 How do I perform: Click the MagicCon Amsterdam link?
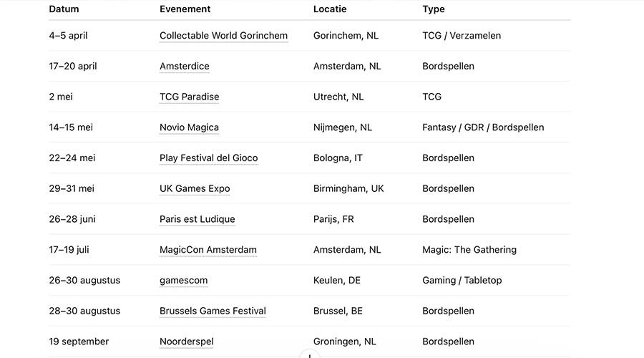pyautogui.click(x=208, y=251)
